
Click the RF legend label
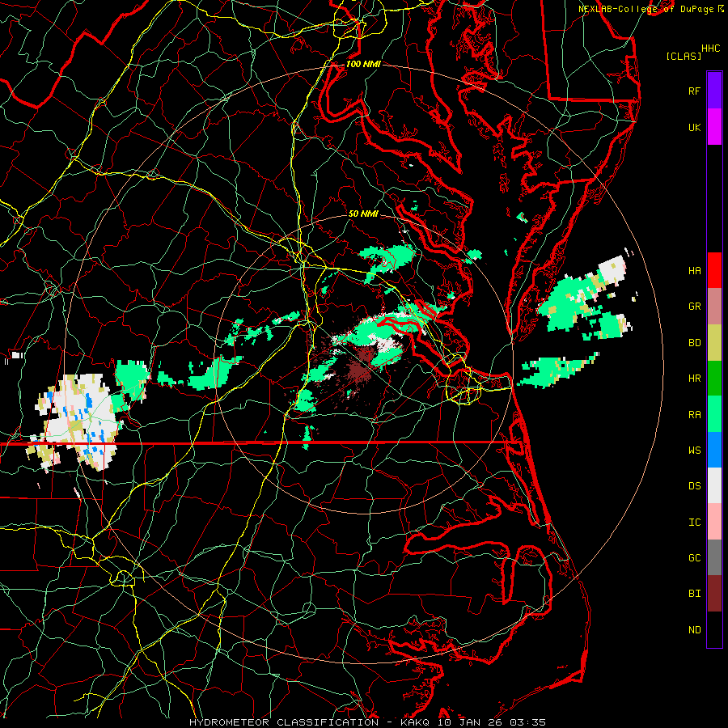point(694,91)
